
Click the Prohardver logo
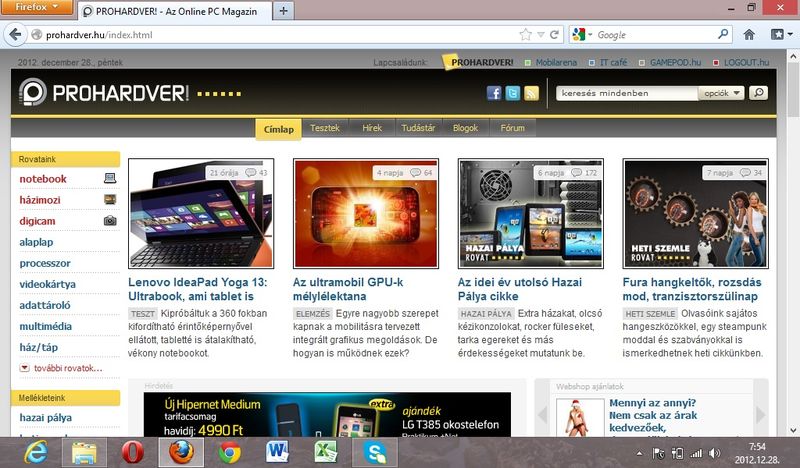click(x=104, y=93)
